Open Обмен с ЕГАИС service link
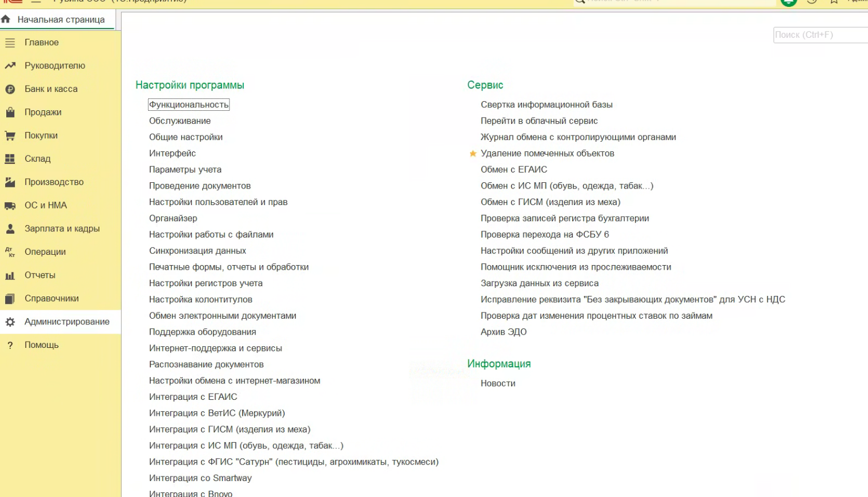The width and height of the screenshot is (868, 497). point(513,170)
